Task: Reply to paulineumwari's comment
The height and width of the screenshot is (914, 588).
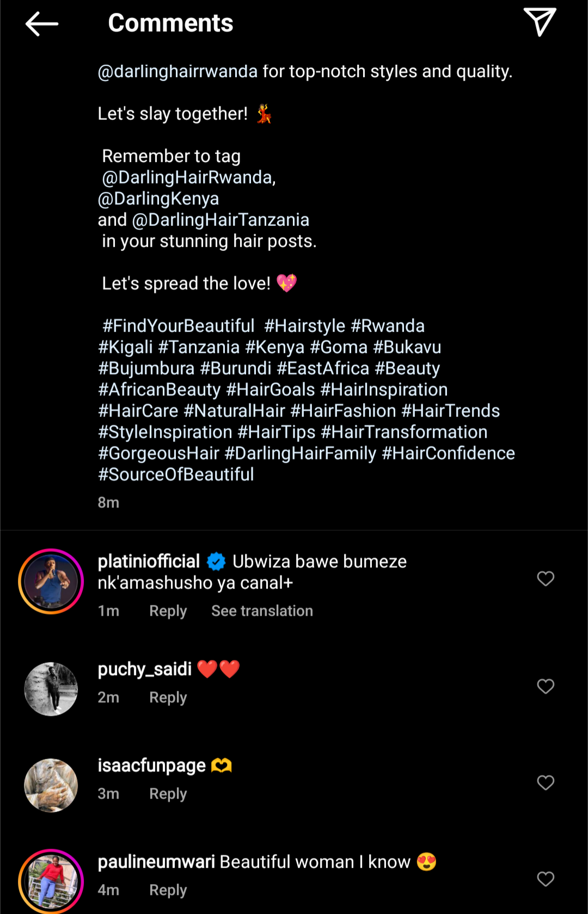Action: pos(168,890)
